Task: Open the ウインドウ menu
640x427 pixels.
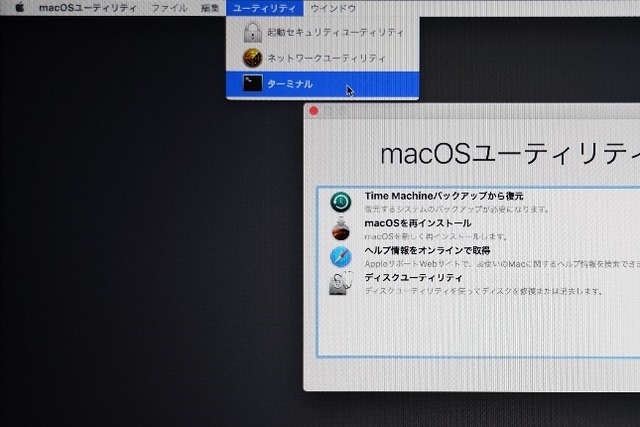Action: [x=333, y=8]
